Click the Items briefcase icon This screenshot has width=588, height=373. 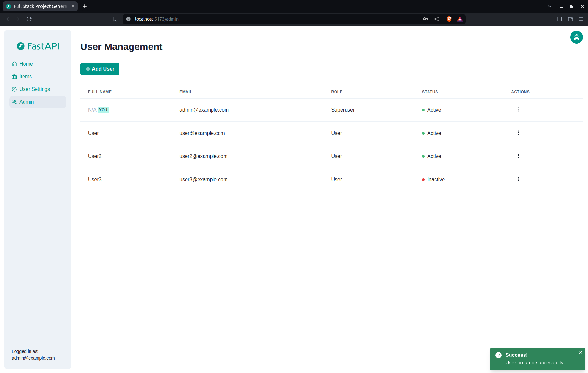point(14,76)
